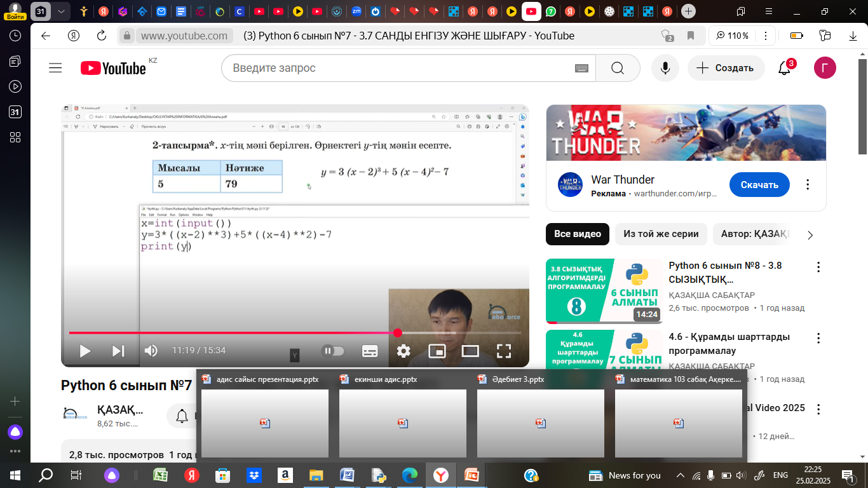Open the account avatar menu

pos(825,68)
